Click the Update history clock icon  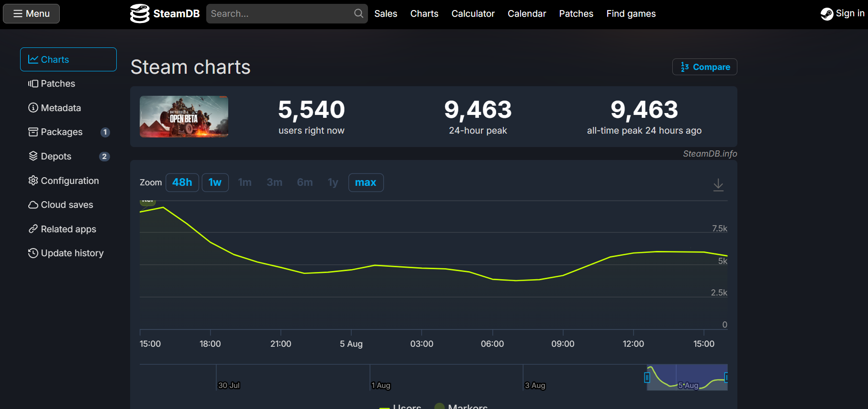pyautogui.click(x=33, y=253)
